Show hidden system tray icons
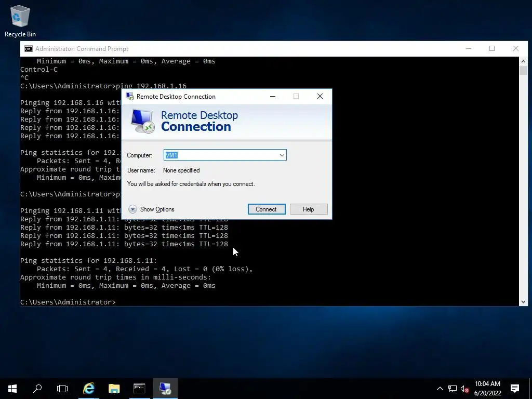Image resolution: width=532 pixels, height=399 pixels. [x=440, y=389]
